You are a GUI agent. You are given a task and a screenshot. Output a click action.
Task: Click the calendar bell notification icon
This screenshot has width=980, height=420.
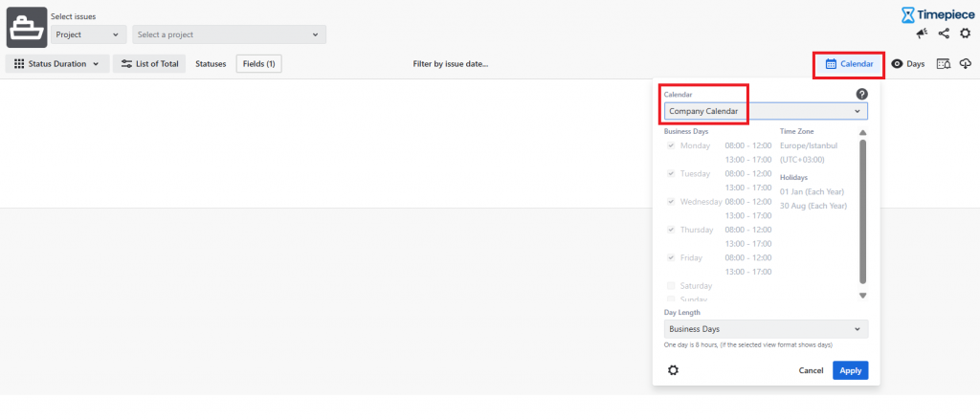tap(943, 64)
